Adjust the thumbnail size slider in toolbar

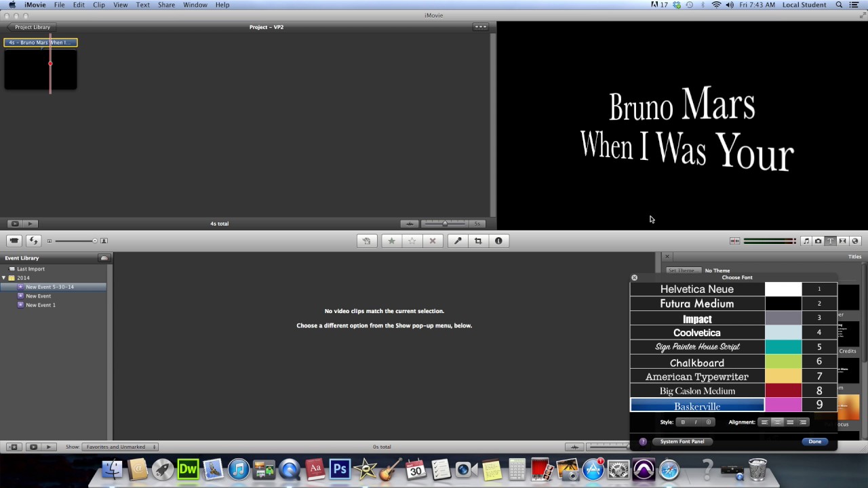click(x=75, y=241)
